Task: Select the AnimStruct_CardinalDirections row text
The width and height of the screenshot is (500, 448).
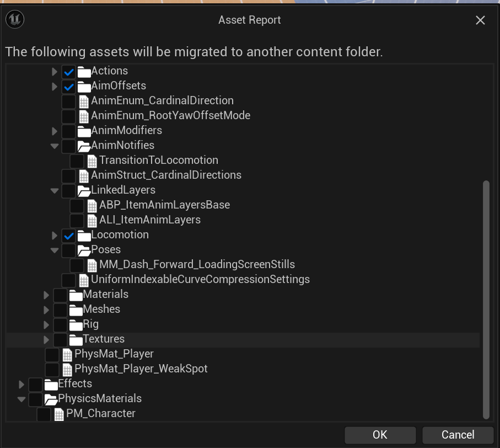Action: click(x=166, y=175)
